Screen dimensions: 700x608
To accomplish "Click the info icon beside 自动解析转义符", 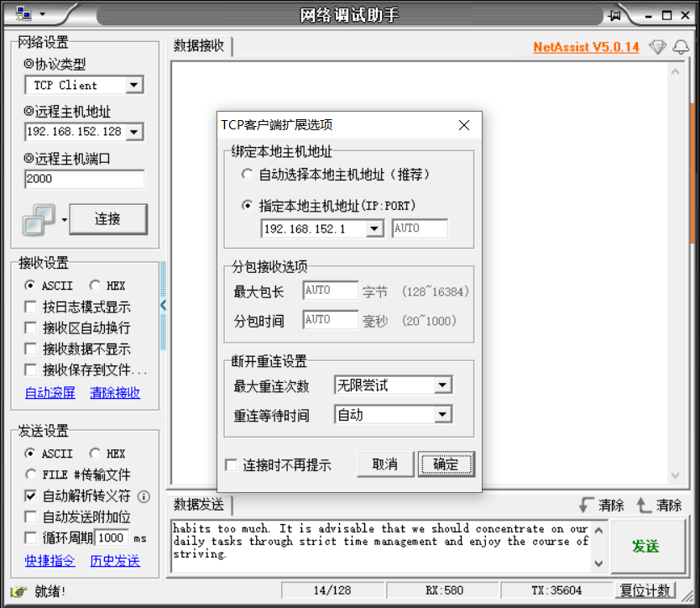I will 144,496.
